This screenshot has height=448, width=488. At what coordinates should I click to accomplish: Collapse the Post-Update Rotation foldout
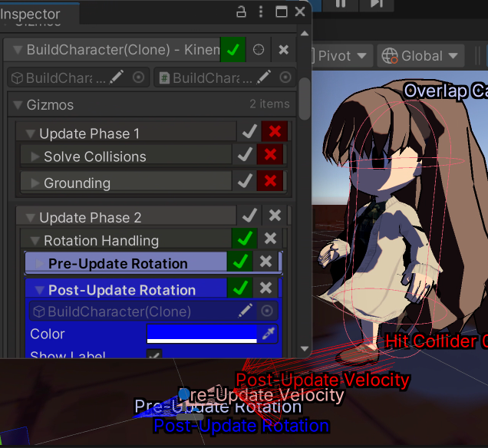(x=40, y=290)
